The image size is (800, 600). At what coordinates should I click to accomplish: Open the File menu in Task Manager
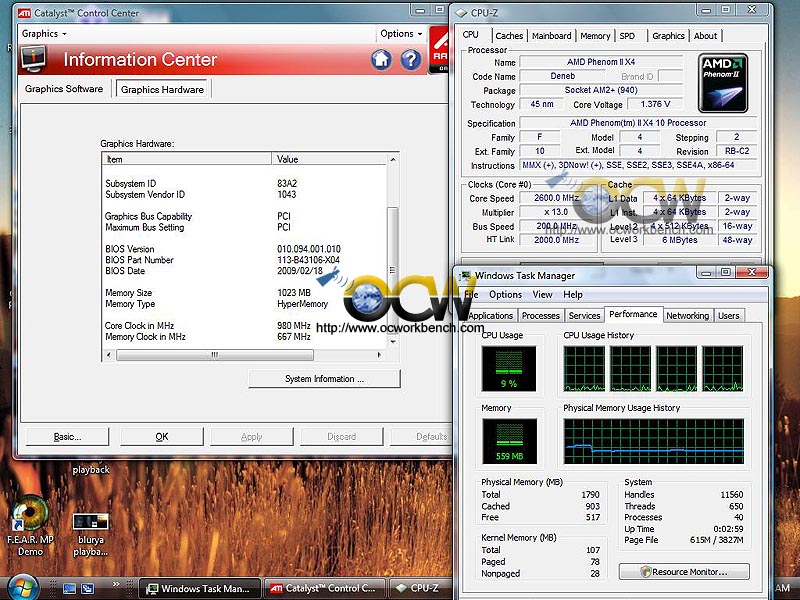[471, 294]
